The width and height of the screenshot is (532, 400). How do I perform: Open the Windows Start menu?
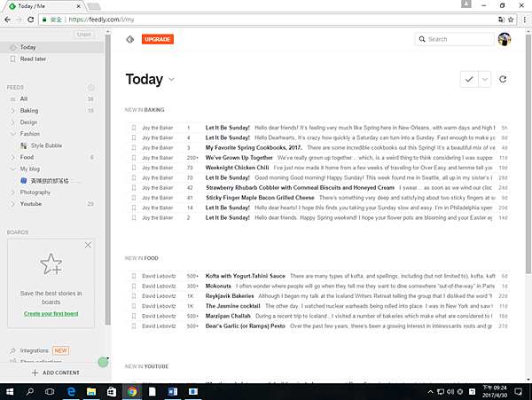click(x=10, y=392)
